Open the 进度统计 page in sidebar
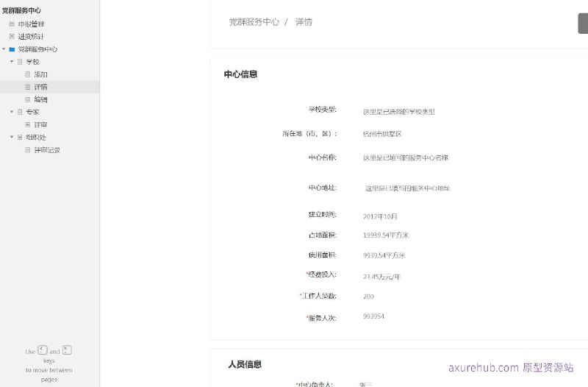This screenshot has height=387, width=588. (31, 36)
